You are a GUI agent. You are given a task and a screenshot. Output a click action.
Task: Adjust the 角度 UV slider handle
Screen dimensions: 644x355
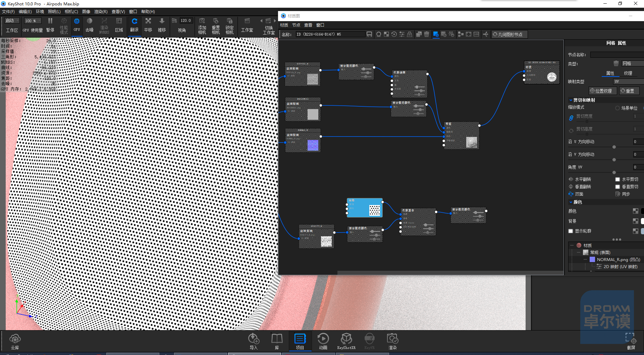[614, 172]
